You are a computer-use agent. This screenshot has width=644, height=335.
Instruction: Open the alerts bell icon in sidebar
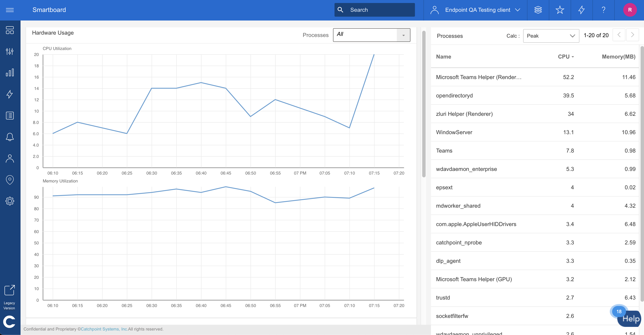(10, 137)
